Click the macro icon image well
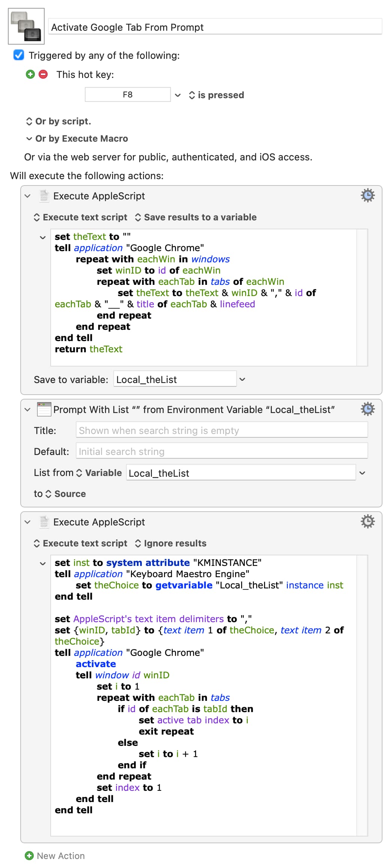 click(26, 26)
